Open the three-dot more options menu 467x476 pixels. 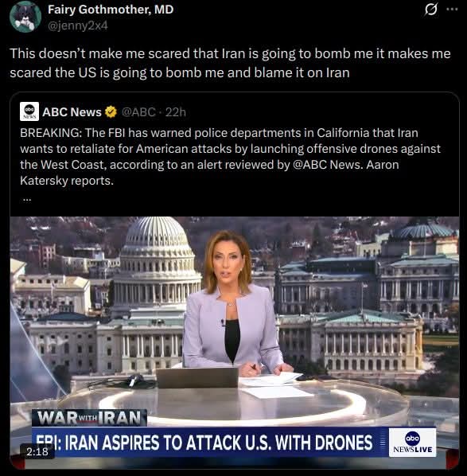pos(452,9)
